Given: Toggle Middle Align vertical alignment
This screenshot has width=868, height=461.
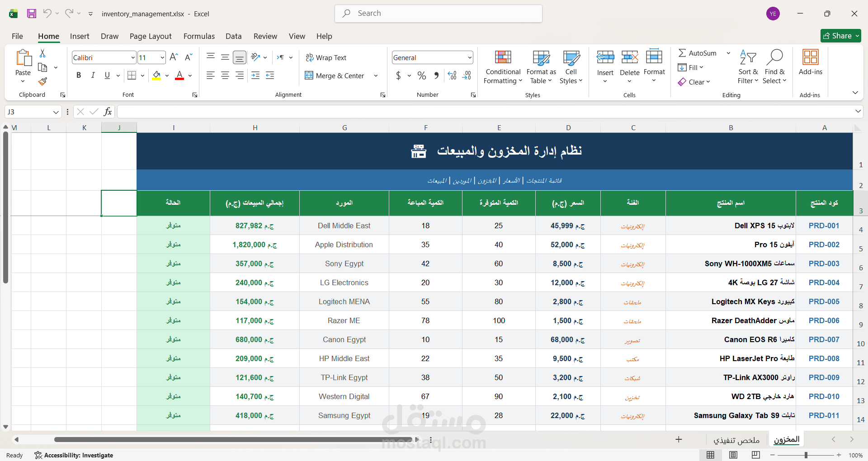Looking at the screenshot, I should tap(225, 57).
